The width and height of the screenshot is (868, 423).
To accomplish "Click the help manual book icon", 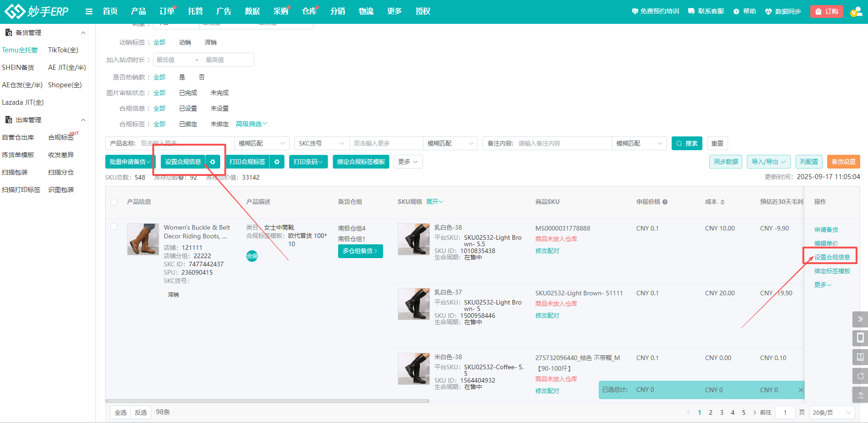I will pyautogui.click(x=860, y=357).
